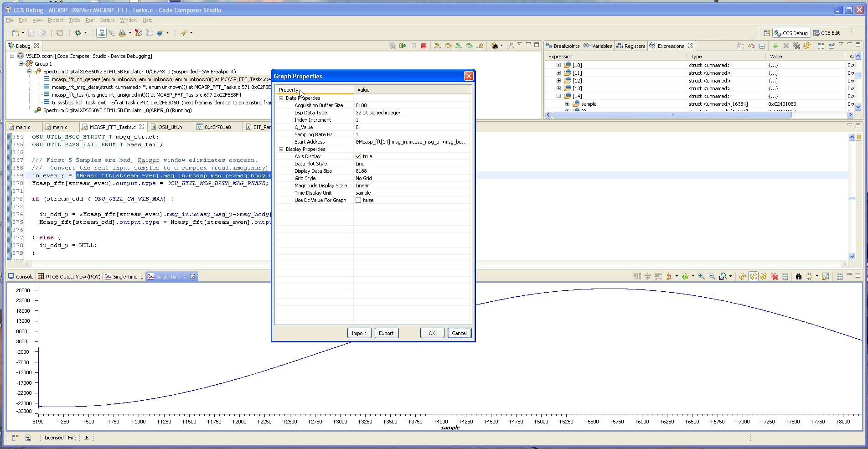
Task: Select the C674X_0 suspended thread in Debug tree
Action: click(x=139, y=72)
